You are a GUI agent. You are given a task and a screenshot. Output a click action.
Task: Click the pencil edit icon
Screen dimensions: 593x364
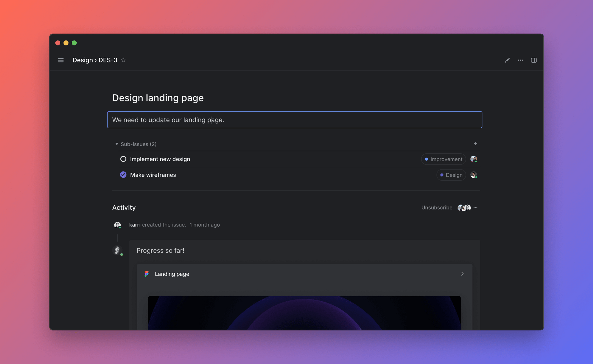(507, 60)
